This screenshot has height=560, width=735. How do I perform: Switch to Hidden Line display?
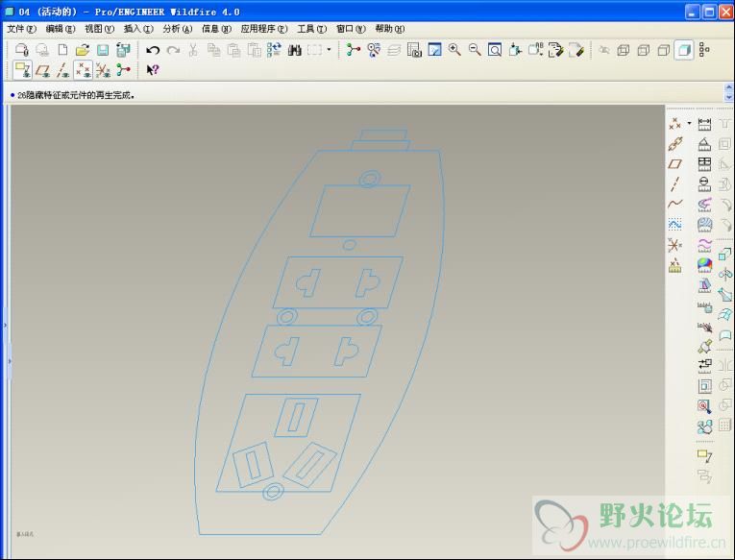pos(643,50)
